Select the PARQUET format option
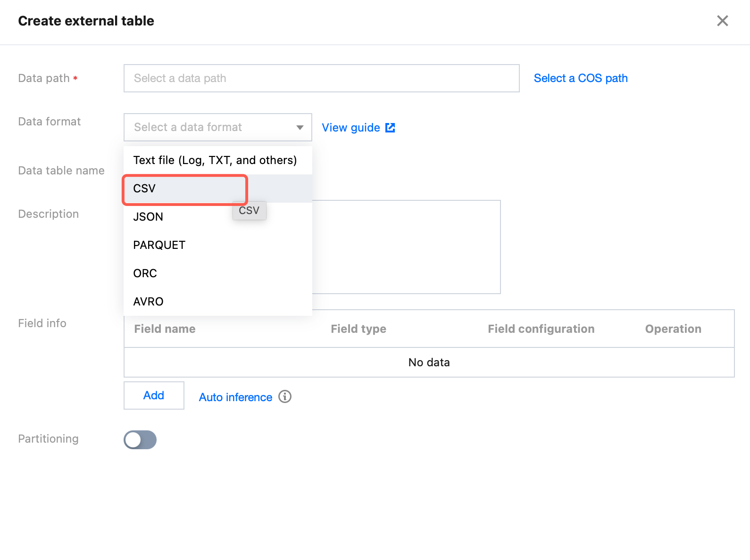The image size is (750, 560). 159,245
